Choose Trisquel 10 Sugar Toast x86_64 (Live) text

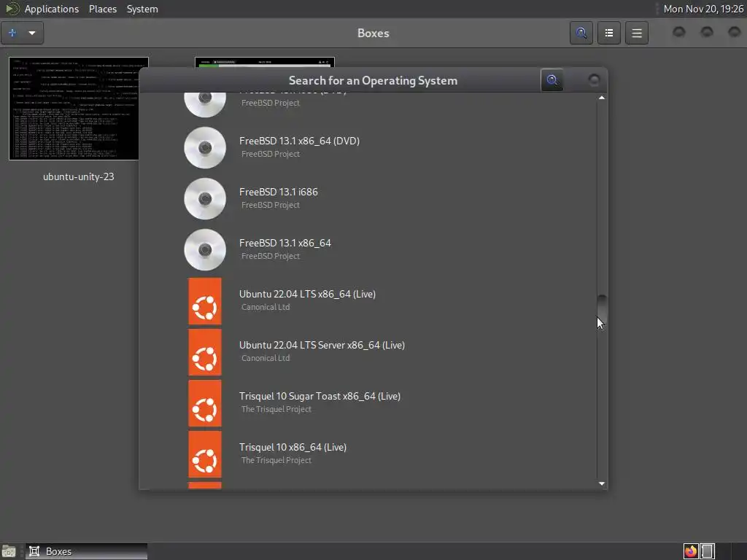point(320,396)
